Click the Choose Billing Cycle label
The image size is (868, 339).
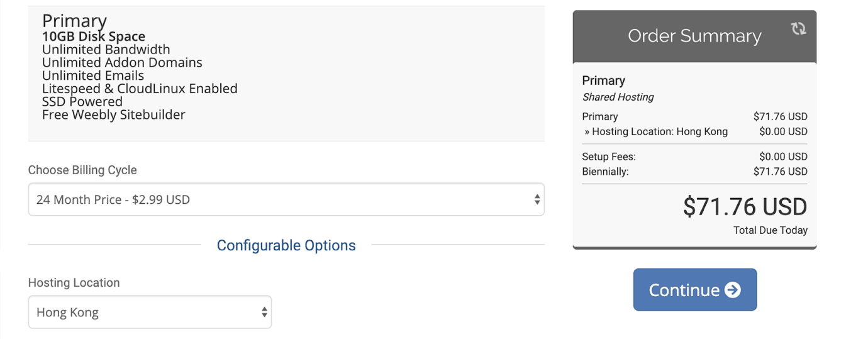pyautogui.click(x=82, y=170)
